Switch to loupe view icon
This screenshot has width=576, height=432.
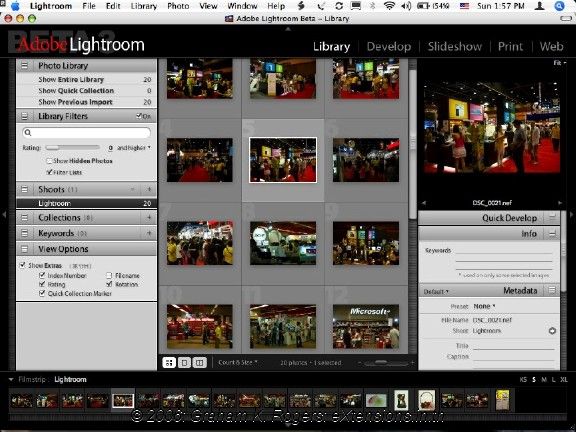coord(184,363)
